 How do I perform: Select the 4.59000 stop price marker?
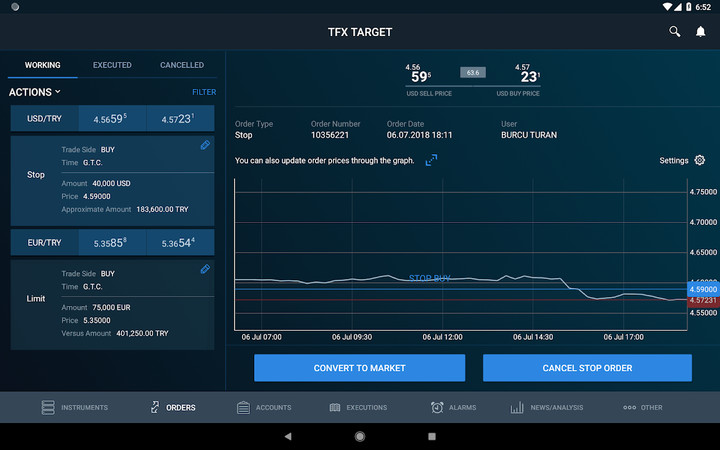[703, 289]
